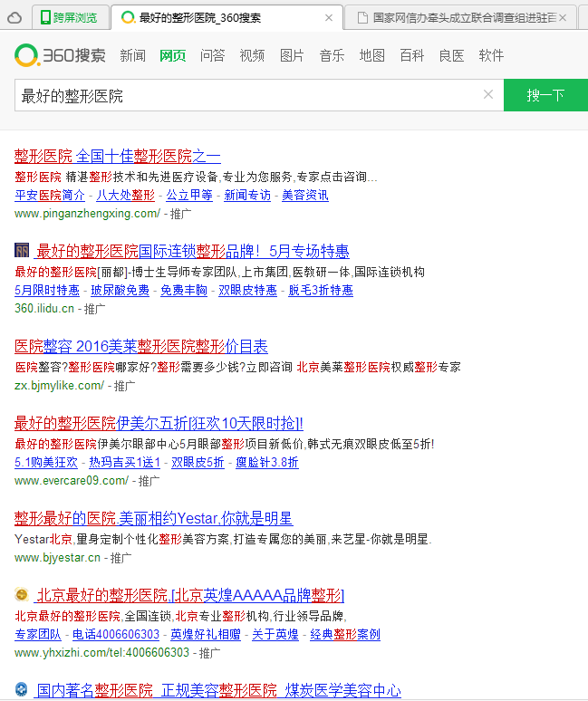Open result 国内著名整形医院 煤炭医学美容中心
The width and height of the screenshot is (588, 701).
[x=218, y=691]
